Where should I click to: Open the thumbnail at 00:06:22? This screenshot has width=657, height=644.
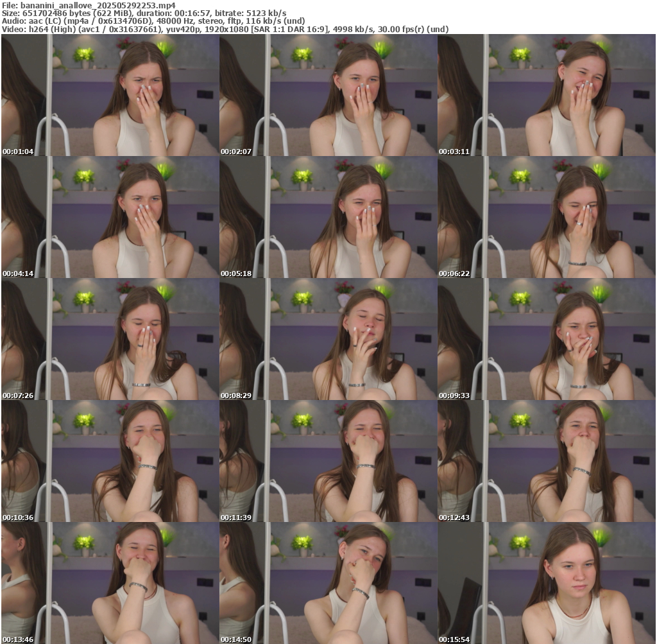(547, 217)
